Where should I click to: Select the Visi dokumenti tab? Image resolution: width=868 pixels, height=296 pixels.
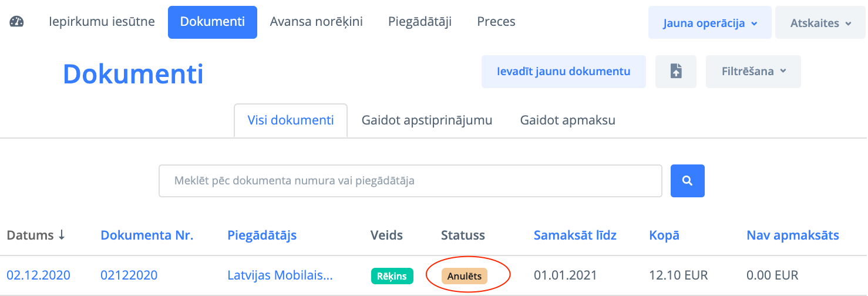(291, 120)
